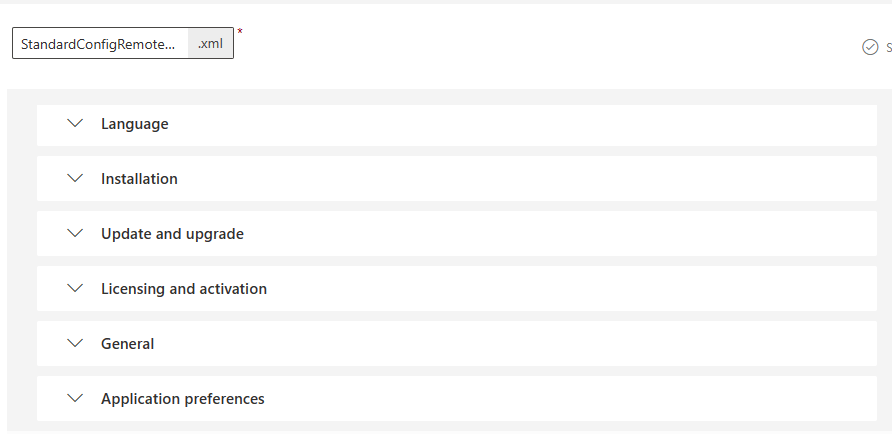Viewport: 892px width, 434px height.
Task: Click the .xml file extension suffix
Action: coord(210,44)
